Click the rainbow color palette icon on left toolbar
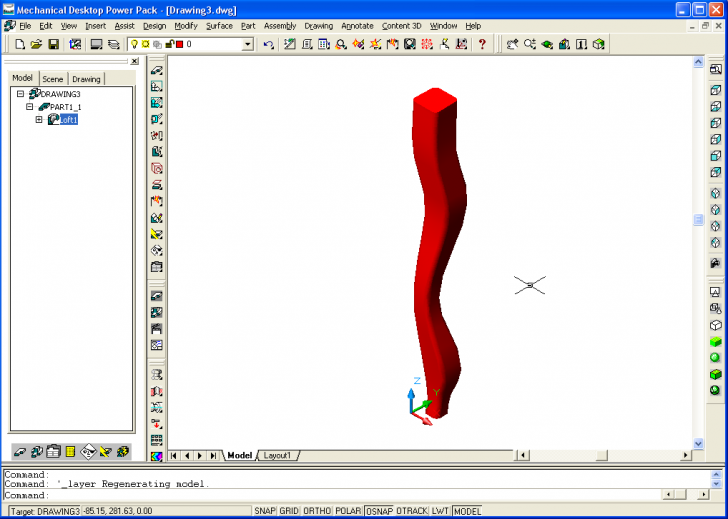Viewport: 728px width, 519px height. click(157, 457)
